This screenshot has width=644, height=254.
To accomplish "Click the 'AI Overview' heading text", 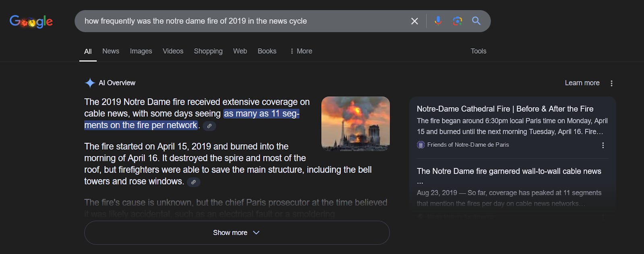I will tap(117, 83).
